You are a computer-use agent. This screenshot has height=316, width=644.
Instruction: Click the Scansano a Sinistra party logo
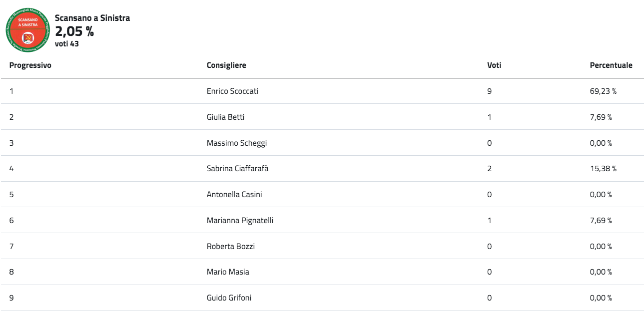point(28,29)
